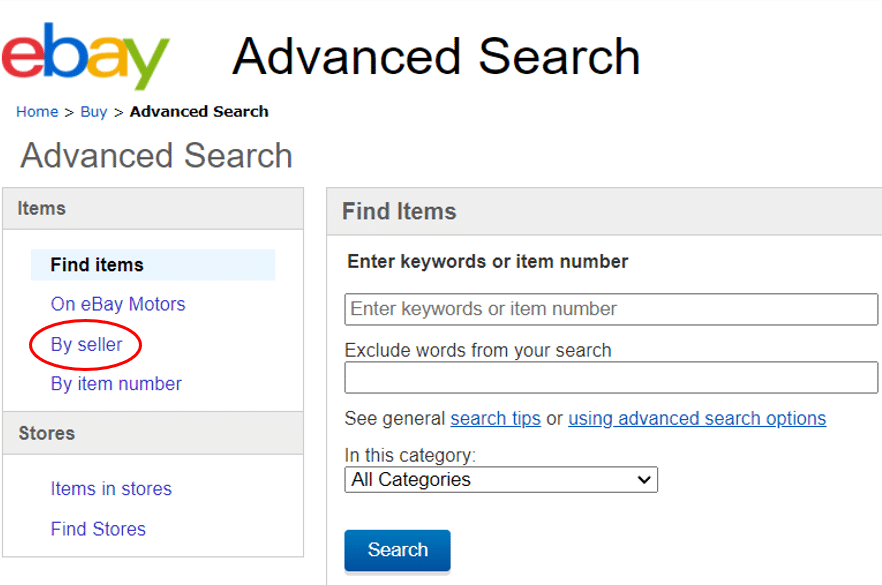This screenshot has height=585, width=882.
Task: Open the Items in stores page
Action: (110, 488)
